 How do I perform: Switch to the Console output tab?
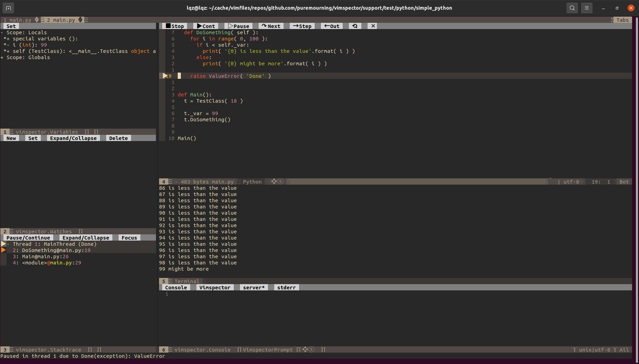pyautogui.click(x=176, y=287)
